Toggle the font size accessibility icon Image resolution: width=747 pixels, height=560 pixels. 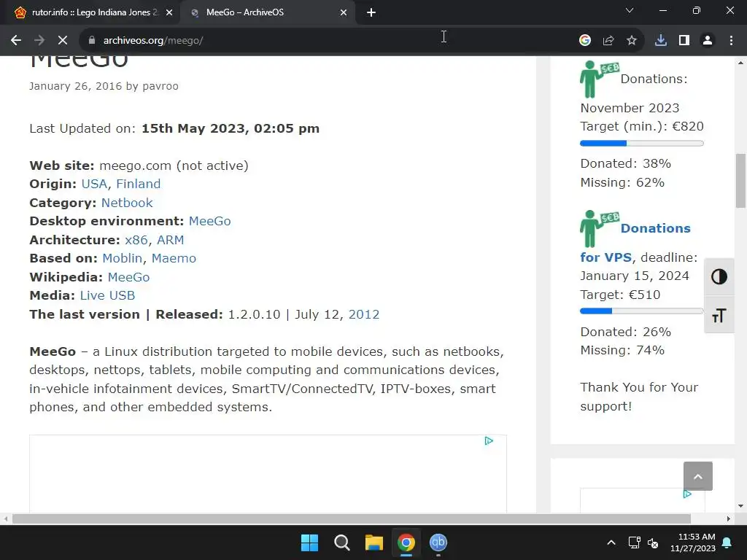point(719,315)
